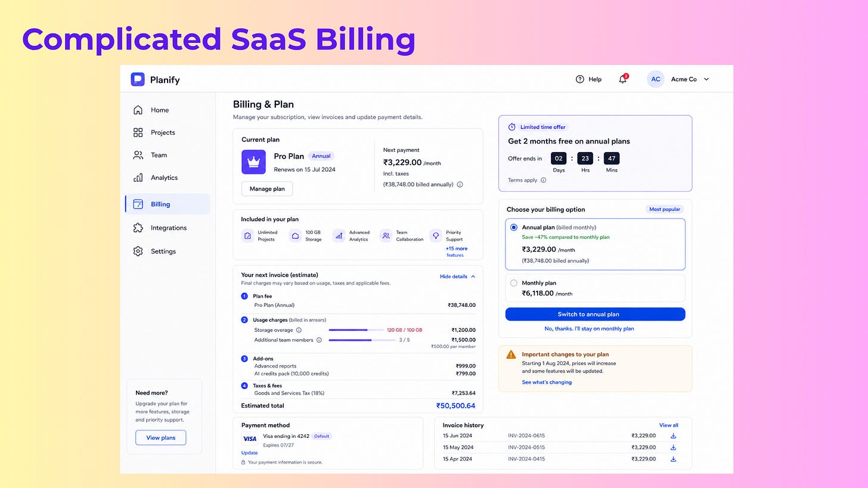Click AI credits pack (10,000 credits) line

364,374
